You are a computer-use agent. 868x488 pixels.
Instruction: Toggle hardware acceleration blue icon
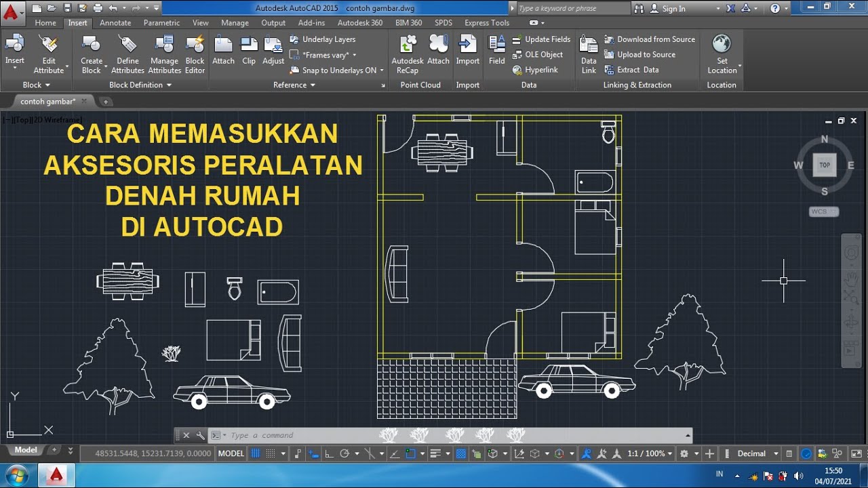coord(806,453)
